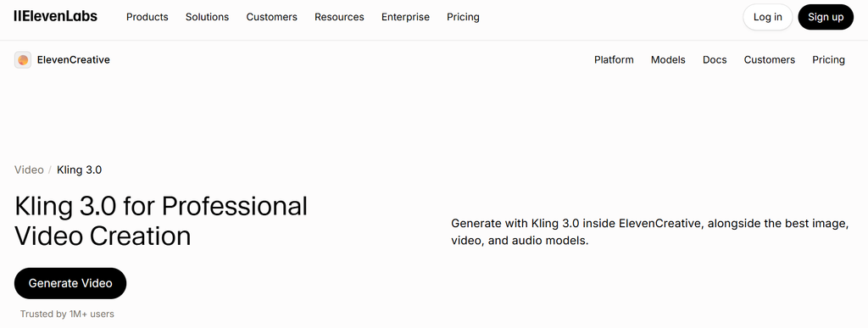The image size is (868, 328).
Task: Open Docs in ElevenCreative sub-navigation
Action: click(715, 59)
